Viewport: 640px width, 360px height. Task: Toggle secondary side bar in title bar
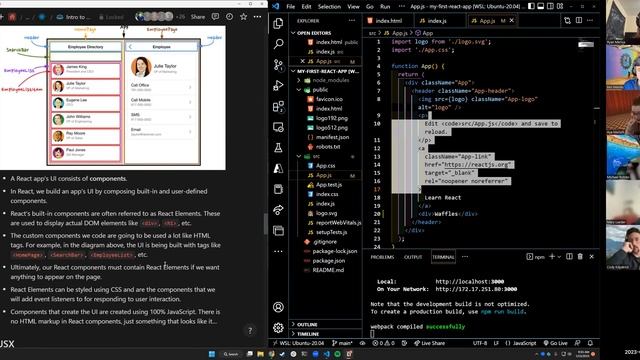click(551, 7)
